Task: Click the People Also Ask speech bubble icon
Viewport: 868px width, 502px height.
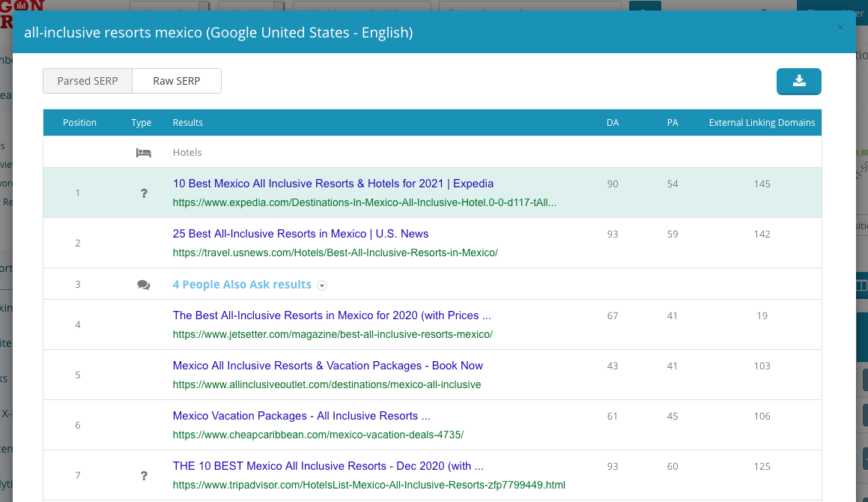Action: 143,284
